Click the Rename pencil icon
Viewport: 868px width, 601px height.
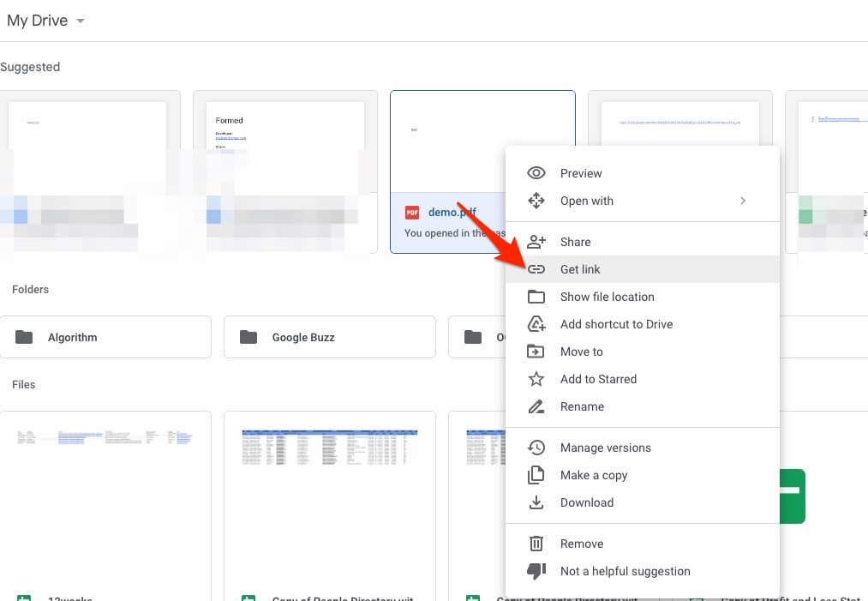(536, 406)
